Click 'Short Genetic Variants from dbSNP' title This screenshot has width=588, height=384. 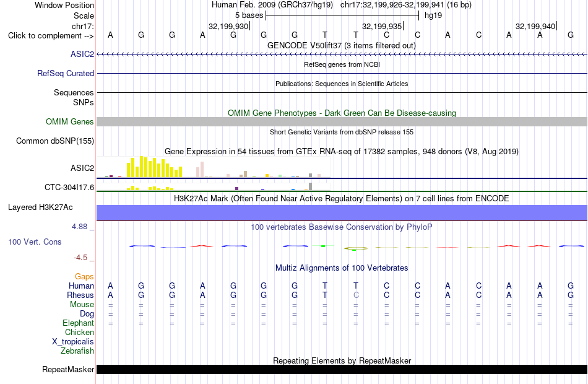[x=342, y=132]
